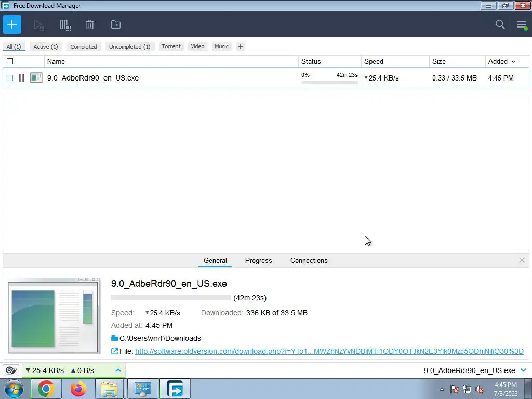Open the Downloads folder icon in details
The height and width of the screenshot is (399, 532).
pyautogui.click(x=115, y=338)
